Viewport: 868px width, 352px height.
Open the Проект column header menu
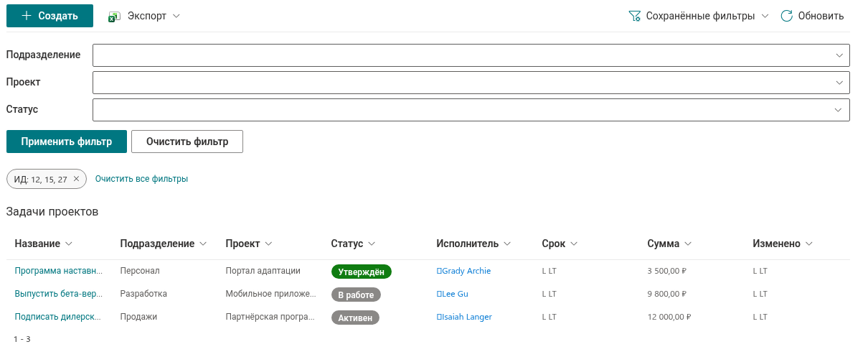(249, 244)
